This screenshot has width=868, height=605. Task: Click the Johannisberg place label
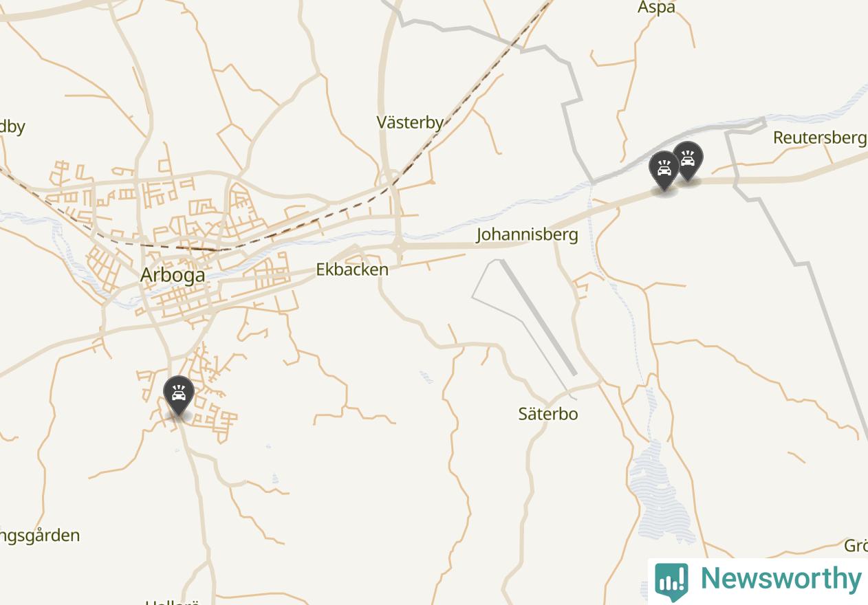[527, 234]
